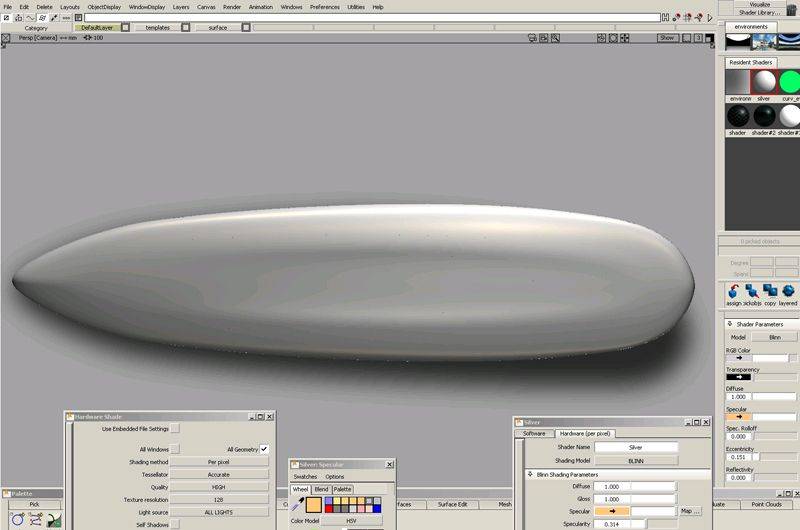The width and height of the screenshot is (800, 530).
Task: Click the large orange current color swatch
Action: [x=314, y=505]
